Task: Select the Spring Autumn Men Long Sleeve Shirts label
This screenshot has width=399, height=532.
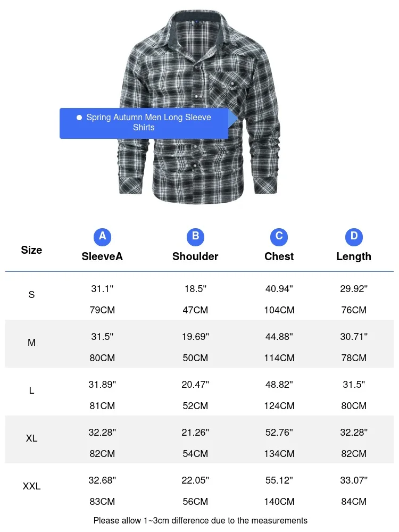Action: (148, 122)
